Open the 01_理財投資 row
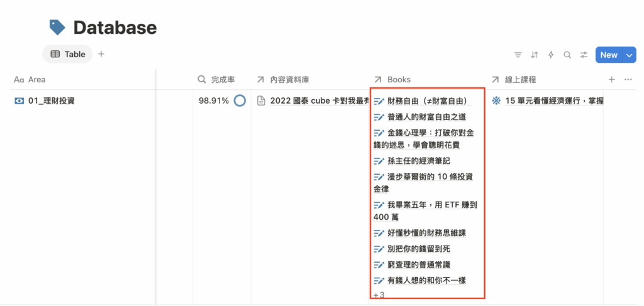644x306 pixels. pos(52,101)
